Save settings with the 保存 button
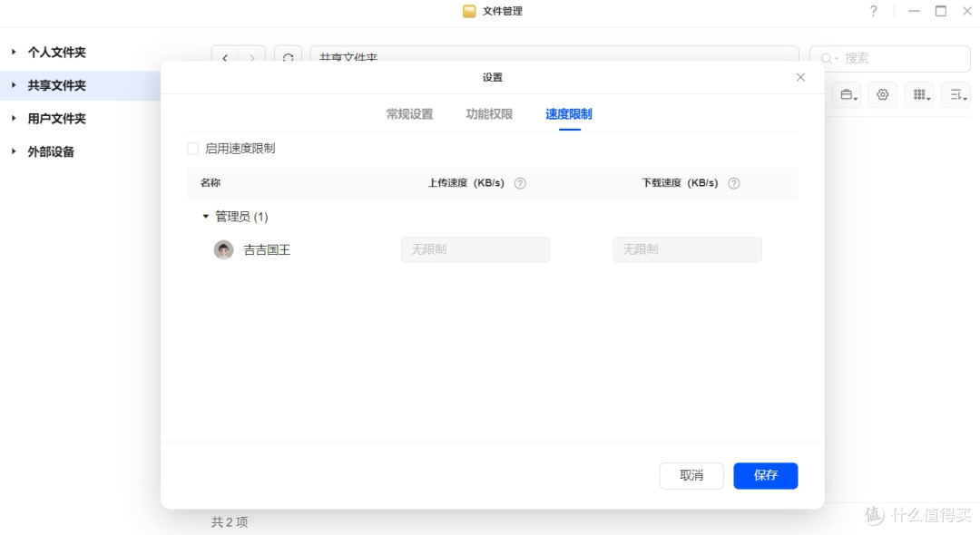980x535 pixels. (x=766, y=476)
